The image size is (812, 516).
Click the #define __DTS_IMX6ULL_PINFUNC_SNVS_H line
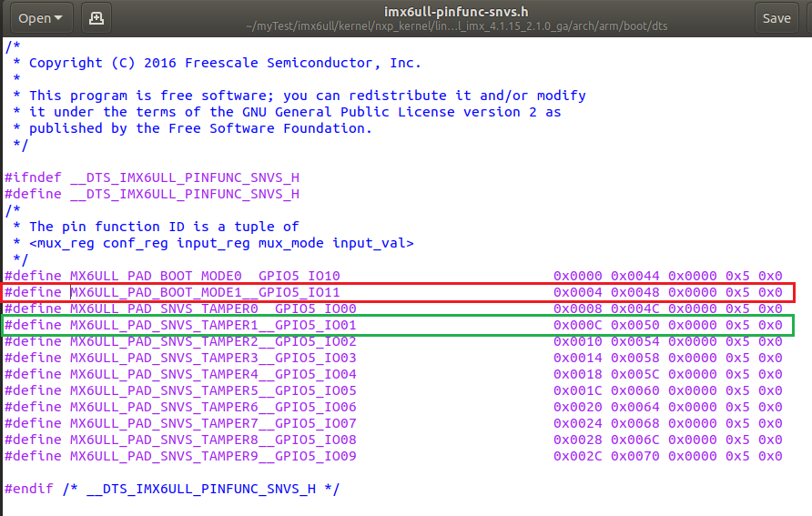(152, 194)
